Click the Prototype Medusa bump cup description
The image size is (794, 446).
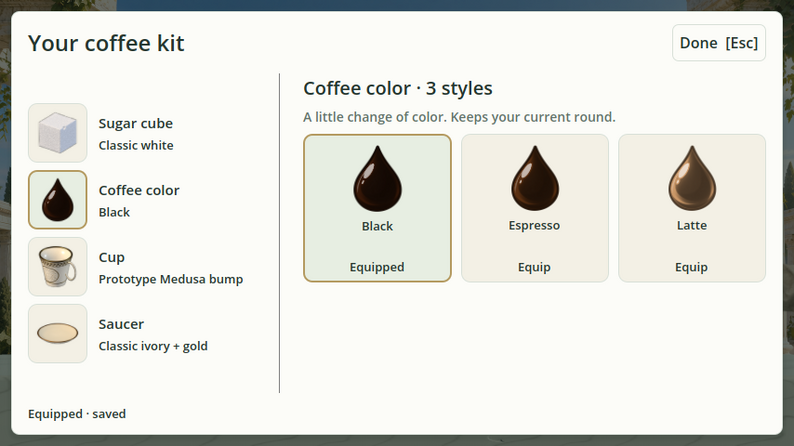point(171,279)
